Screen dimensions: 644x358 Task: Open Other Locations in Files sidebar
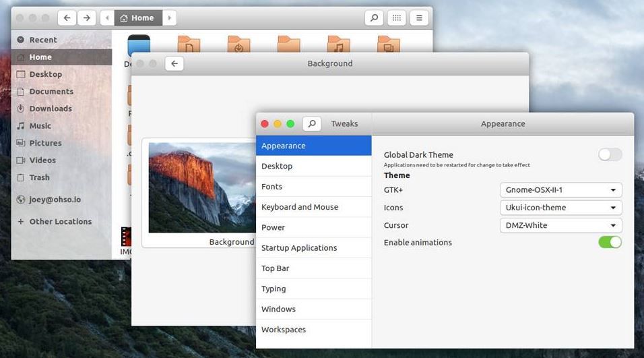coord(60,222)
